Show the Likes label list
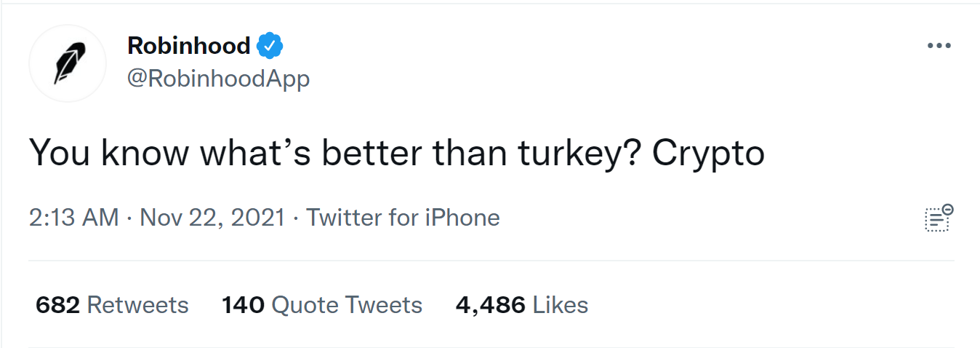The width and height of the screenshot is (980, 348). pyautogui.click(x=560, y=305)
